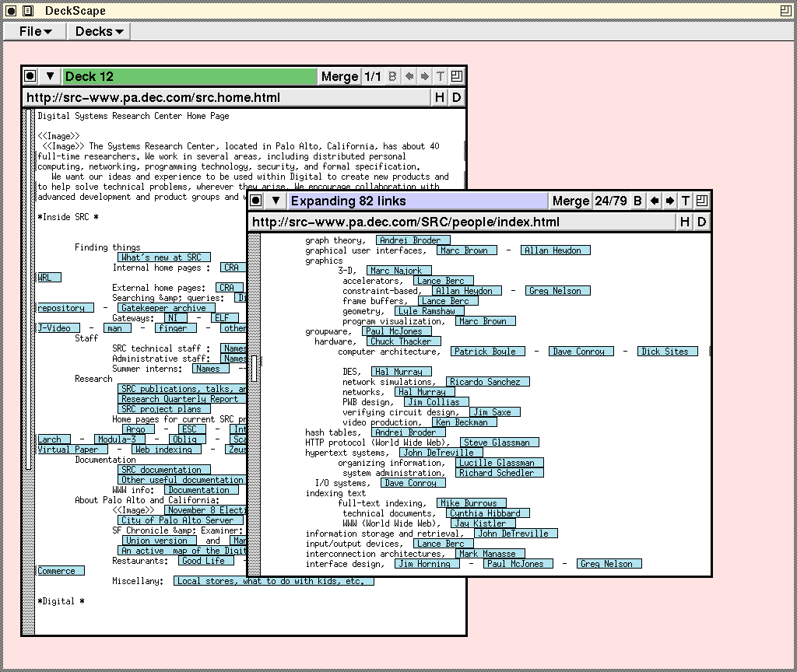Go to previous page in Expanding 82 links

[654, 201]
